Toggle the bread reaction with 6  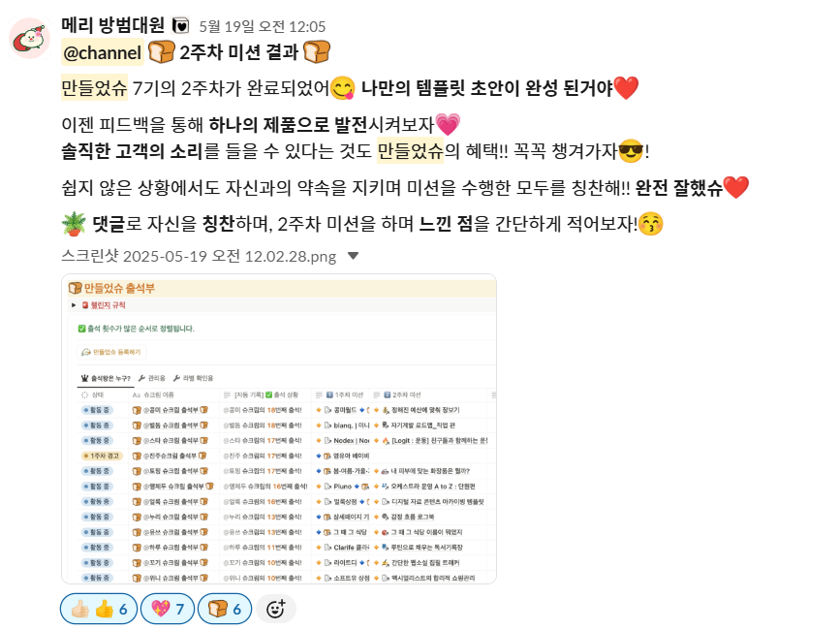225,609
